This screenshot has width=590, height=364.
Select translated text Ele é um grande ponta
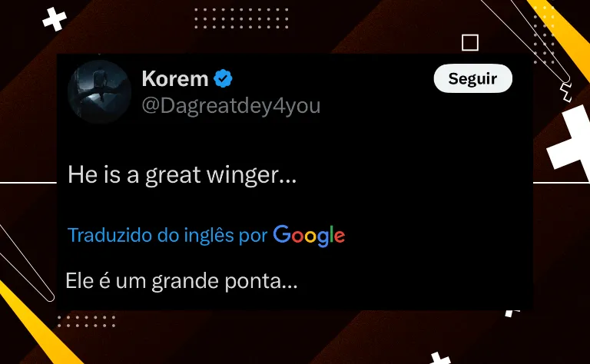[x=181, y=281]
